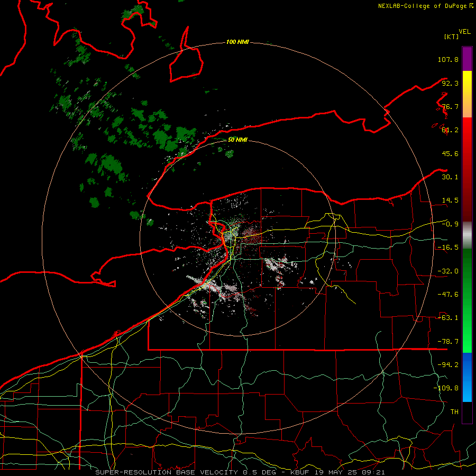
Task: Click the blue segment of velocity color bar
Action: (x=467, y=377)
